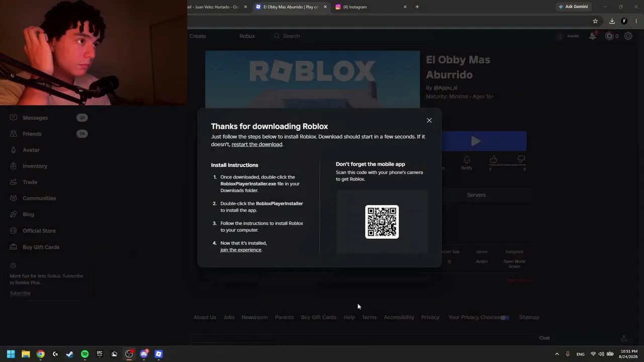Show hidden system tray icons
The height and width of the screenshot is (362, 644).
click(x=557, y=354)
